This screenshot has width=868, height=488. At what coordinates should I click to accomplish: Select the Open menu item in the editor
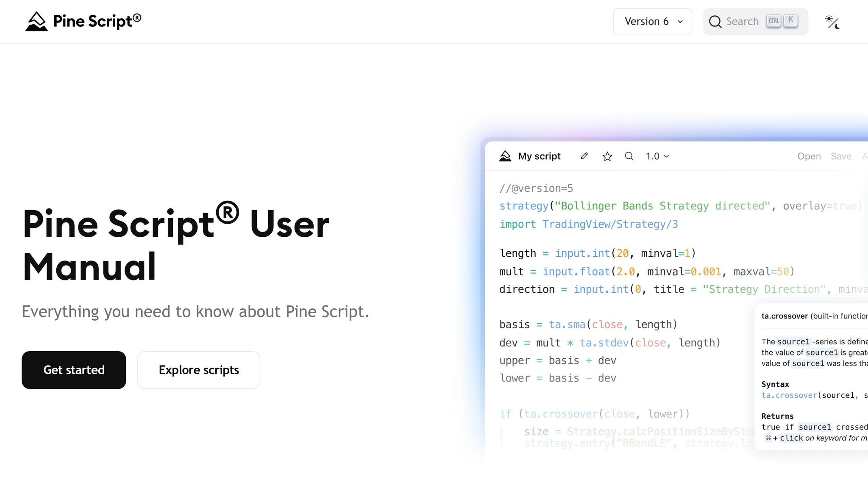[x=809, y=156]
